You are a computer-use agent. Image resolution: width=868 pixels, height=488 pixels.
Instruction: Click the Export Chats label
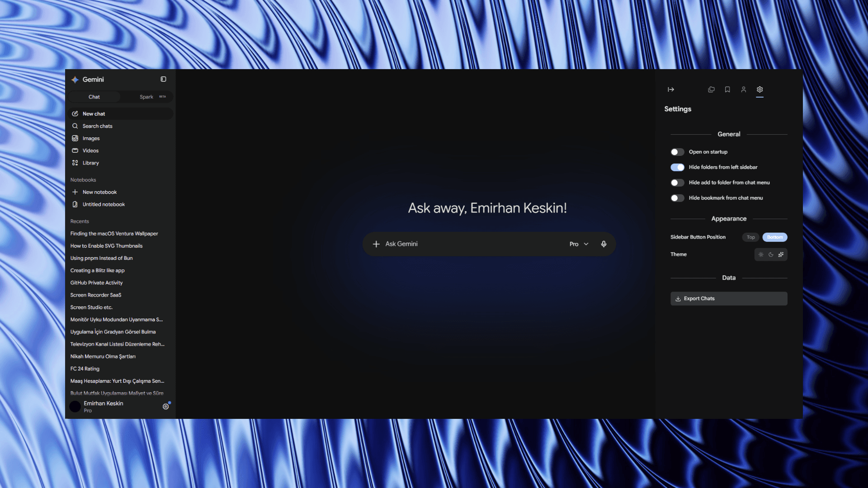(699, 299)
